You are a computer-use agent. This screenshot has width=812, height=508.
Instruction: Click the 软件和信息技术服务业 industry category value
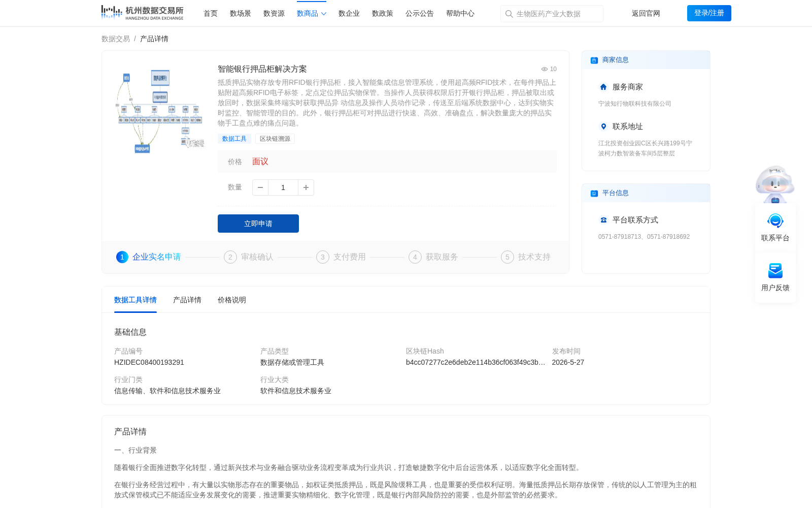296,391
